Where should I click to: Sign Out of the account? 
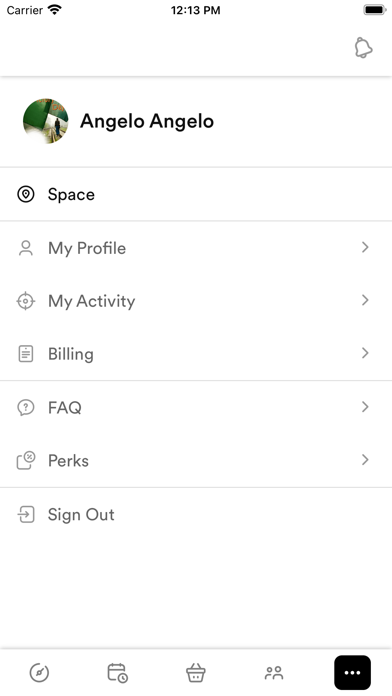point(196,514)
